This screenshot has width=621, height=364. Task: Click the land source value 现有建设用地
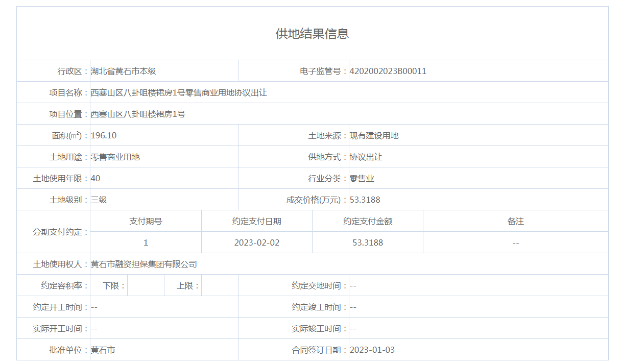click(374, 135)
